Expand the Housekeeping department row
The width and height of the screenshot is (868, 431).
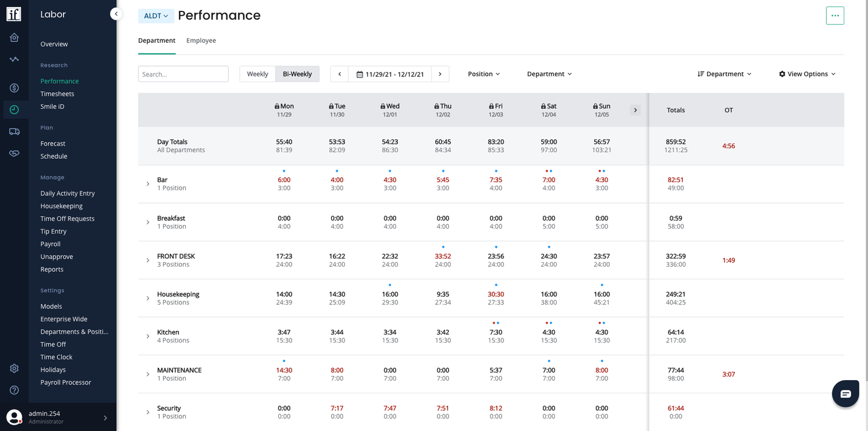(148, 299)
